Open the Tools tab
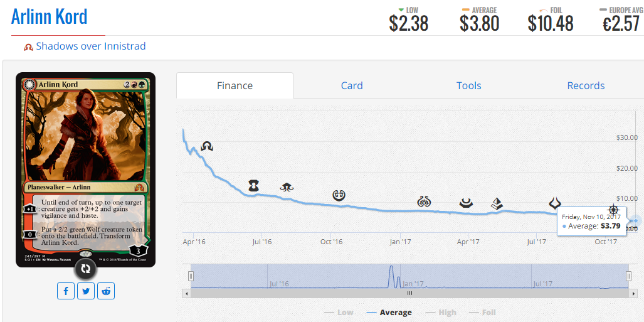 point(468,85)
